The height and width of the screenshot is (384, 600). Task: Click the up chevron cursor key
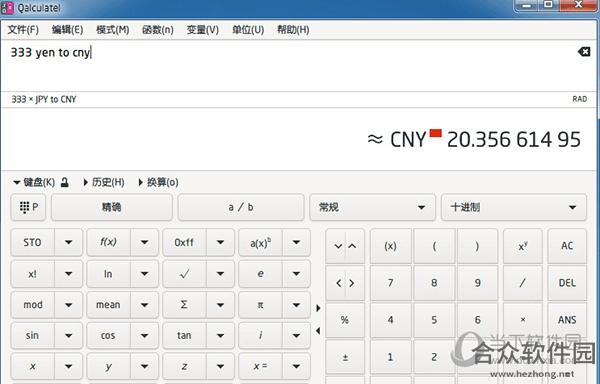pos(352,246)
